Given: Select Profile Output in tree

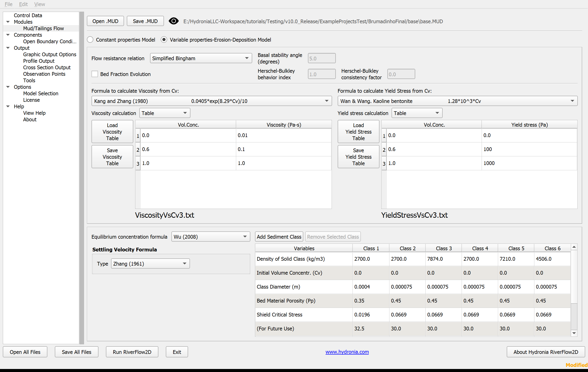Looking at the screenshot, I should click(39, 61).
